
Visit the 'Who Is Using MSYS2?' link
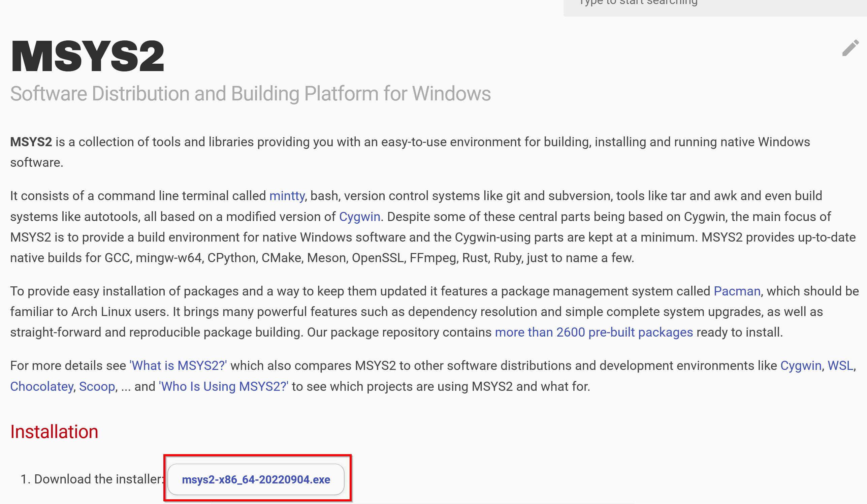coord(224,386)
